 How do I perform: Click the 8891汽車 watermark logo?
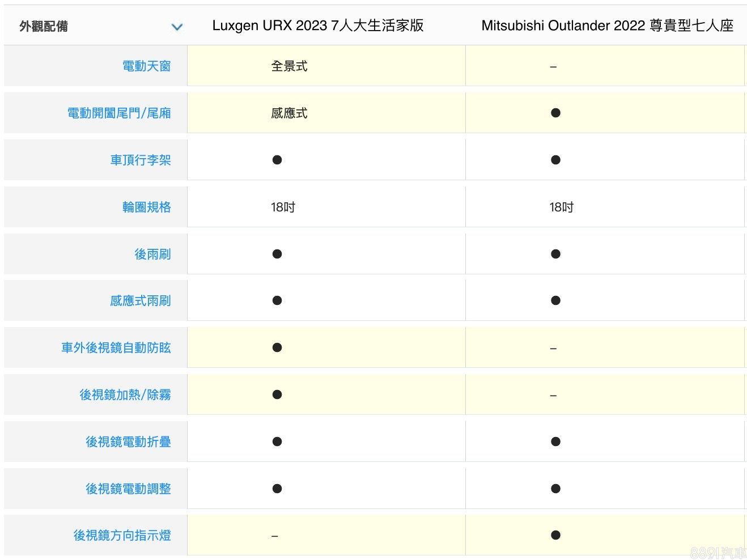[718, 553]
